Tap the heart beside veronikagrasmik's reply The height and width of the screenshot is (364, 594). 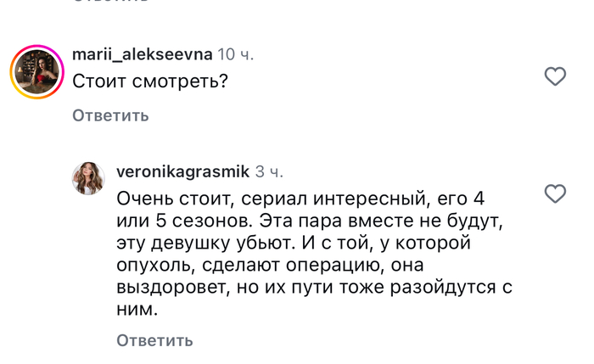(x=555, y=193)
